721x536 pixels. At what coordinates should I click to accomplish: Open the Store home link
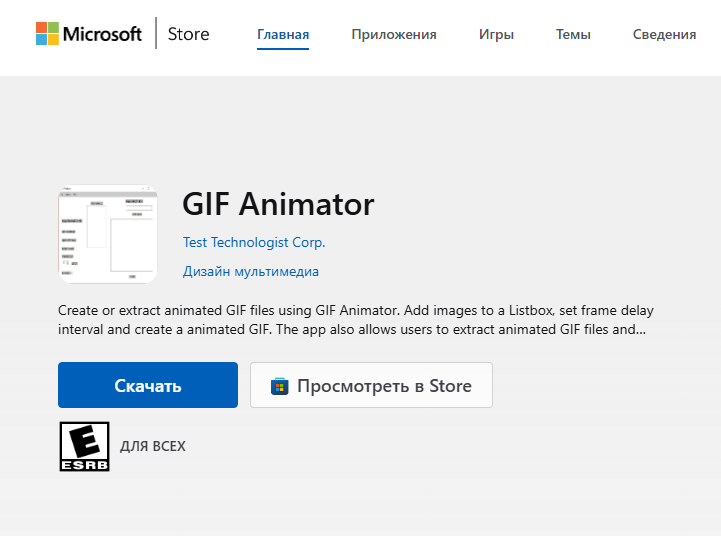tap(188, 34)
